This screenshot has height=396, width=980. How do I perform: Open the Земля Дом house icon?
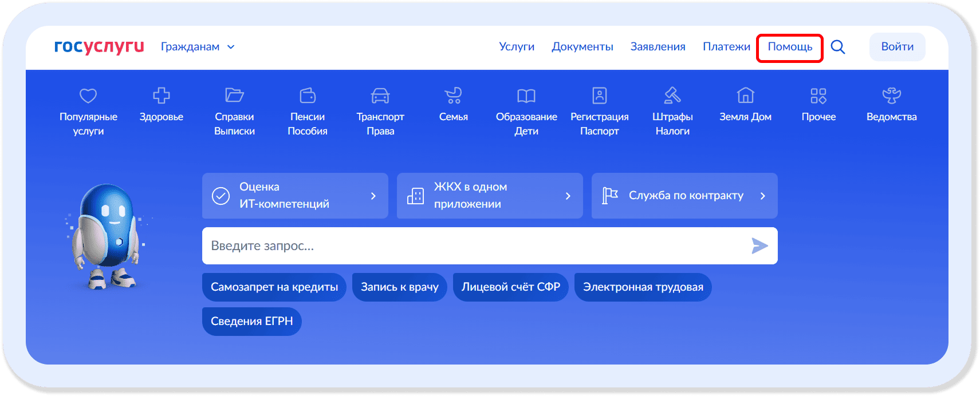pos(745,96)
